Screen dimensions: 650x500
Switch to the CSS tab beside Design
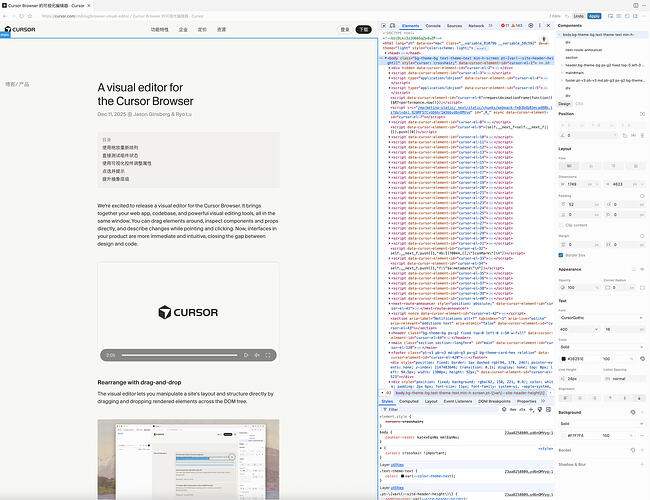click(579, 104)
